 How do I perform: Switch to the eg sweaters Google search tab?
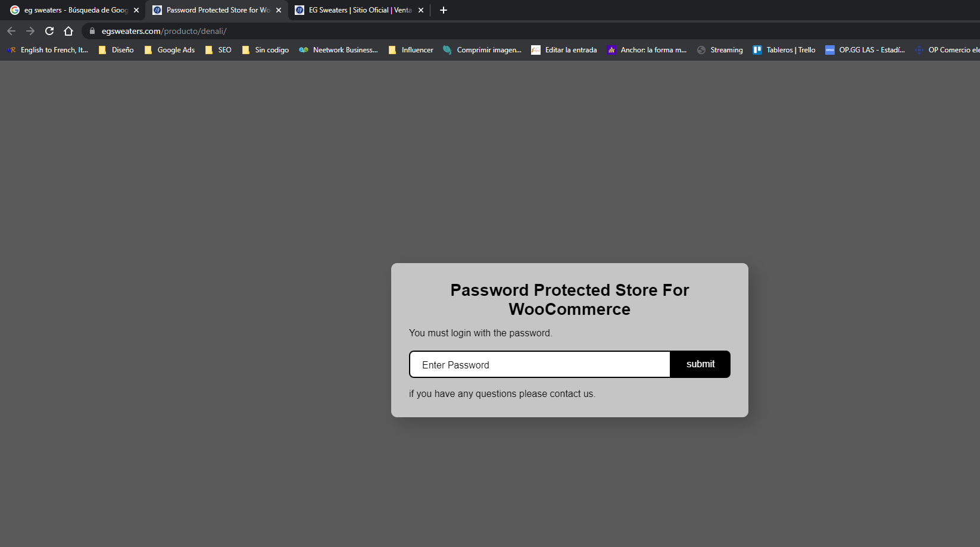73,10
